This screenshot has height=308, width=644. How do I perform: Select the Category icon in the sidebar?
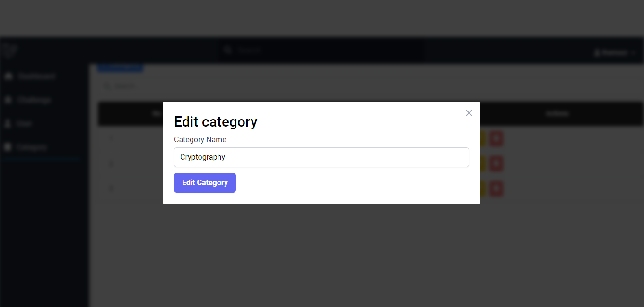pos(9,147)
